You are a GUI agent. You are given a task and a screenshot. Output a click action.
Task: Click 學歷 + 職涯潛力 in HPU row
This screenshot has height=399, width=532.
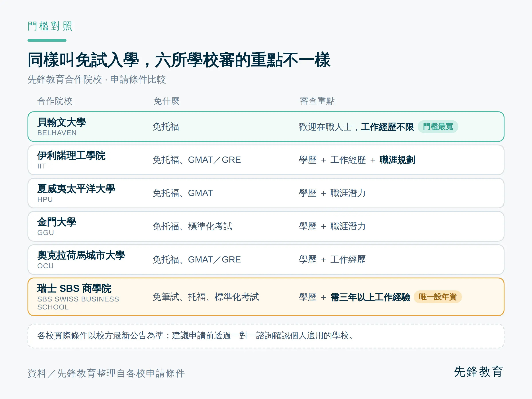332,193
